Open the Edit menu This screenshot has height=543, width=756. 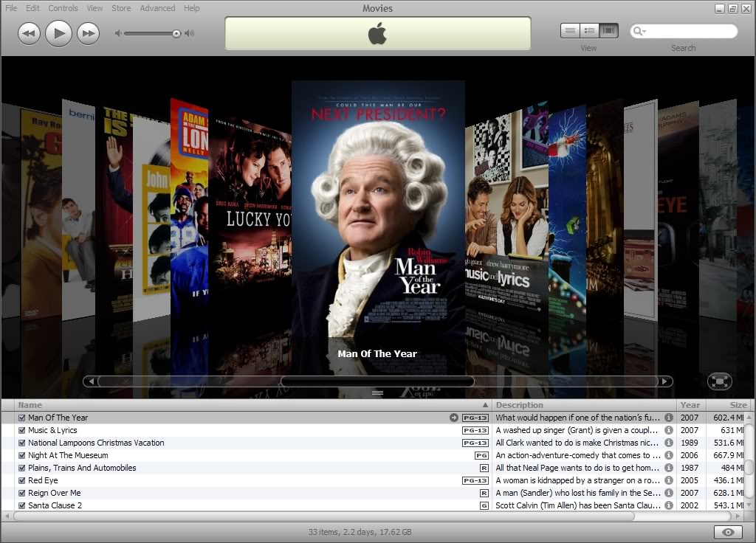click(x=32, y=8)
